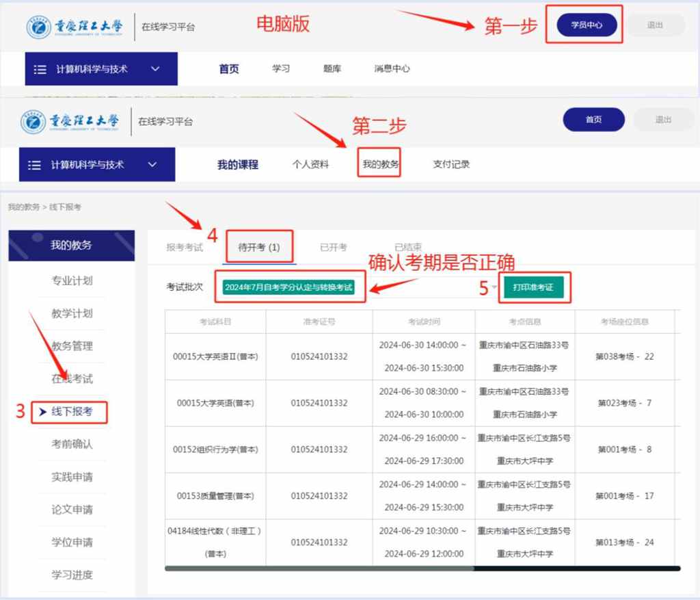Open 实践申请 in the sidebar

(x=72, y=477)
